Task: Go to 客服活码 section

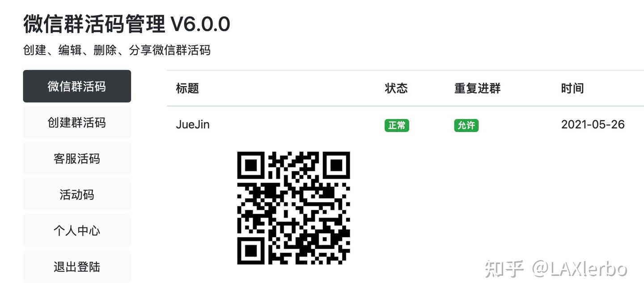Action: [x=77, y=158]
